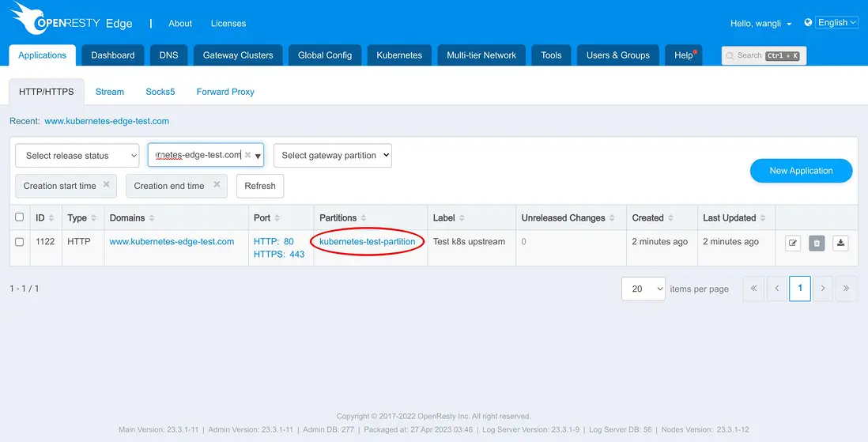Sort the table by the Domains column
The image size is (868, 442).
tap(152, 218)
